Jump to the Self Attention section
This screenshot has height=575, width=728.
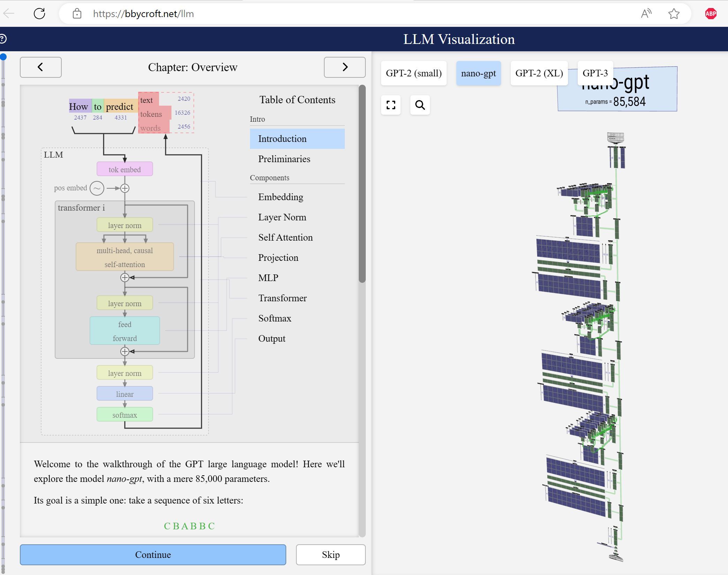(x=297, y=237)
